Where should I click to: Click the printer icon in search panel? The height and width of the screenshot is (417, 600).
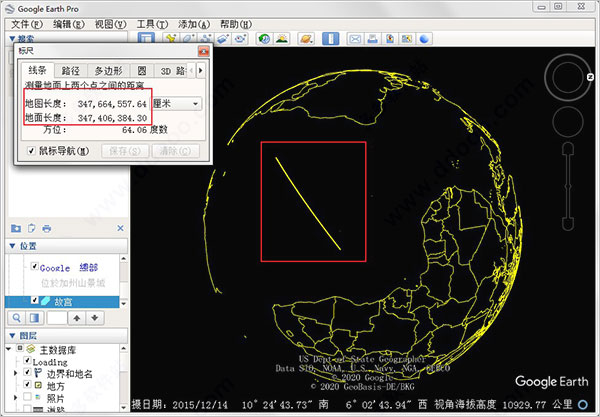(47, 228)
